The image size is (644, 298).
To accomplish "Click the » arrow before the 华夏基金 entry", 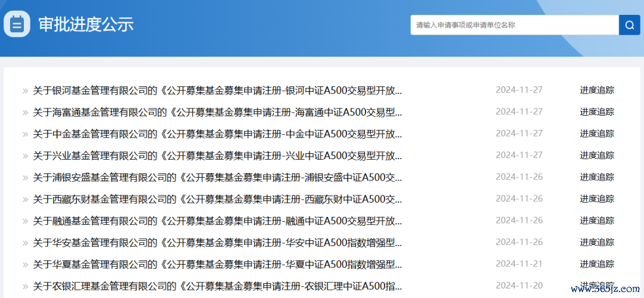I will pyautogui.click(x=25, y=265).
